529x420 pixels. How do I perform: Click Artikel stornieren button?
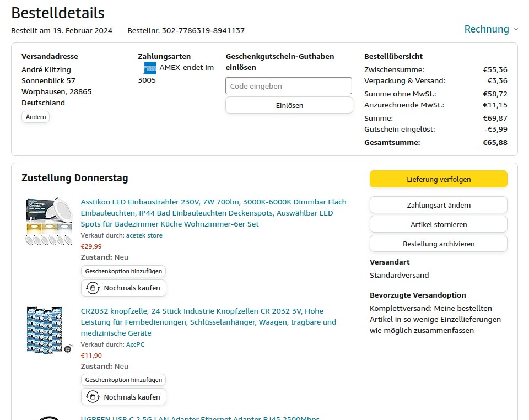[438, 224]
